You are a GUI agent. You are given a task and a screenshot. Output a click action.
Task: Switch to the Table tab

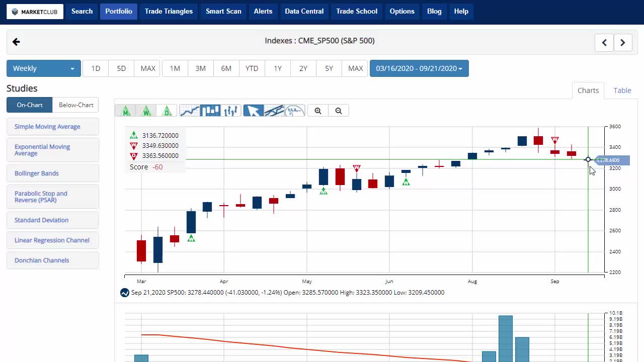click(x=622, y=90)
